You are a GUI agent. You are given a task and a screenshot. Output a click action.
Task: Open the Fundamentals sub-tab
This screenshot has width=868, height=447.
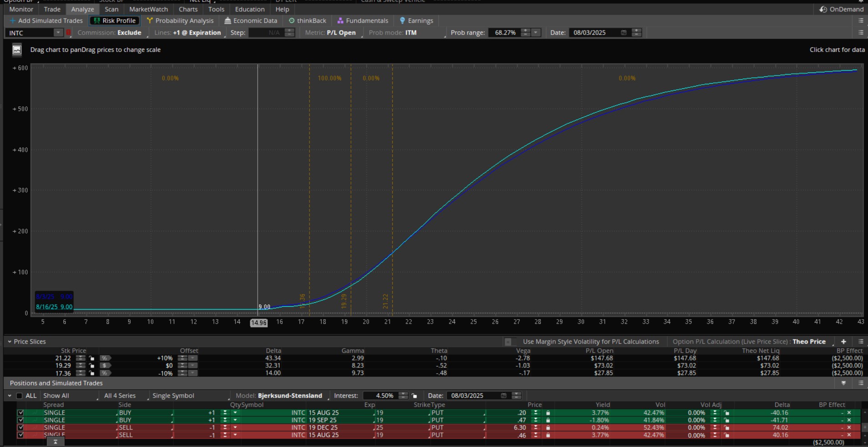pyautogui.click(x=362, y=20)
